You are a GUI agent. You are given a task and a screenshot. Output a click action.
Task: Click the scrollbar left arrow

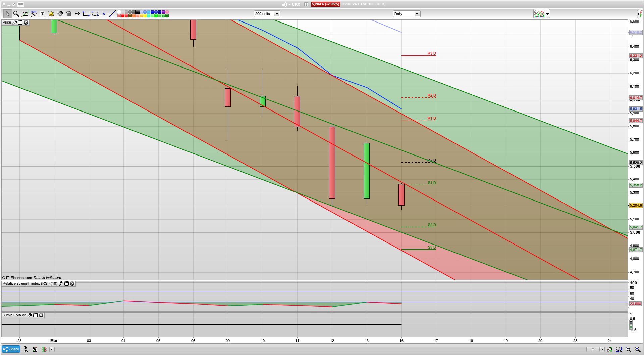(x=52, y=349)
